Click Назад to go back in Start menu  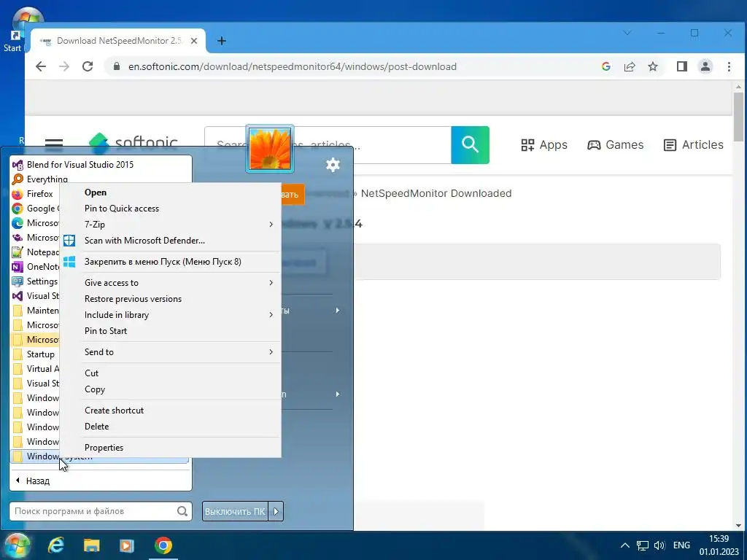click(x=32, y=481)
